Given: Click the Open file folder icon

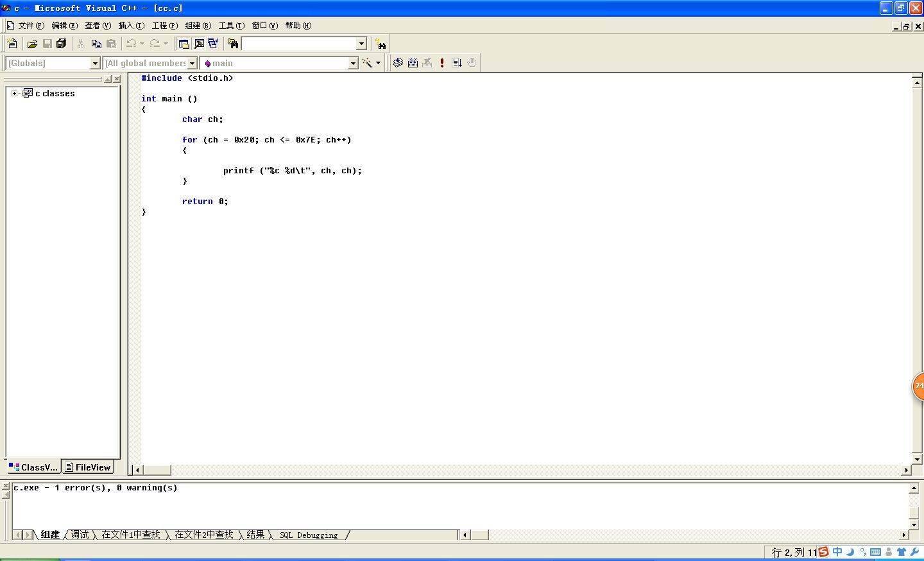Looking at the screenshot, I should pos(32,44).
